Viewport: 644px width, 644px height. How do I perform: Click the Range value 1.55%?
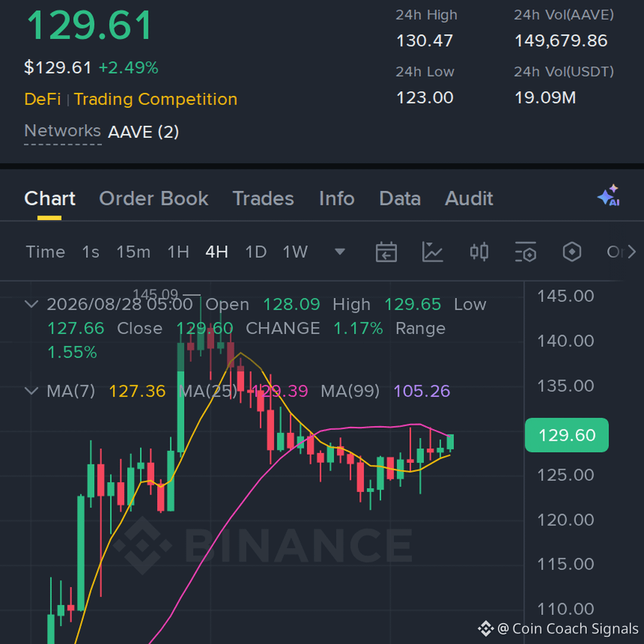72,352
